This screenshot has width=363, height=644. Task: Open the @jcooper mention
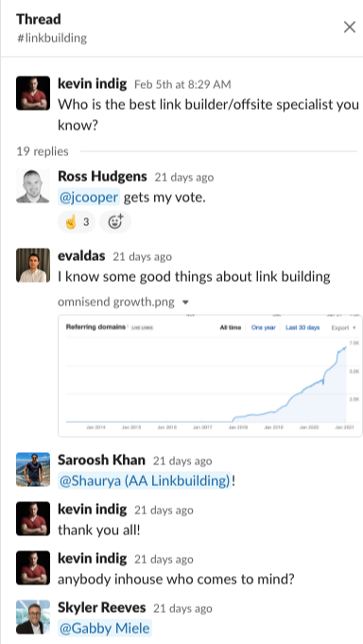tap(89, 198)
